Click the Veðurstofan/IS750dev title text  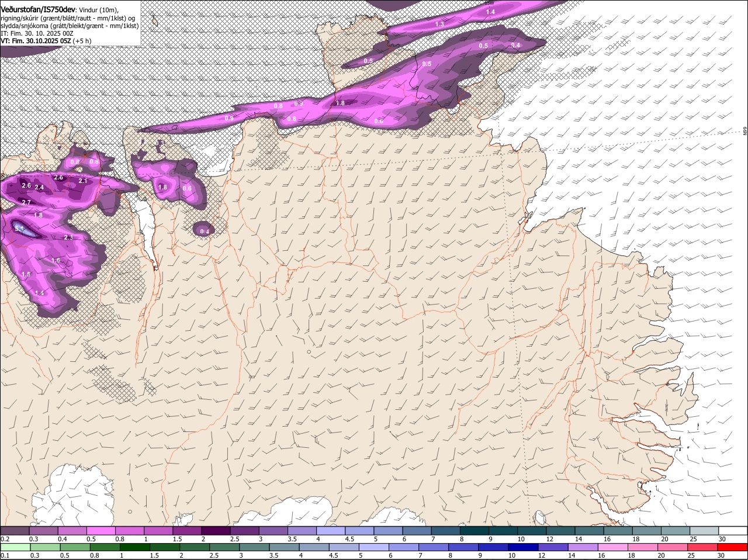coord(38,9)
